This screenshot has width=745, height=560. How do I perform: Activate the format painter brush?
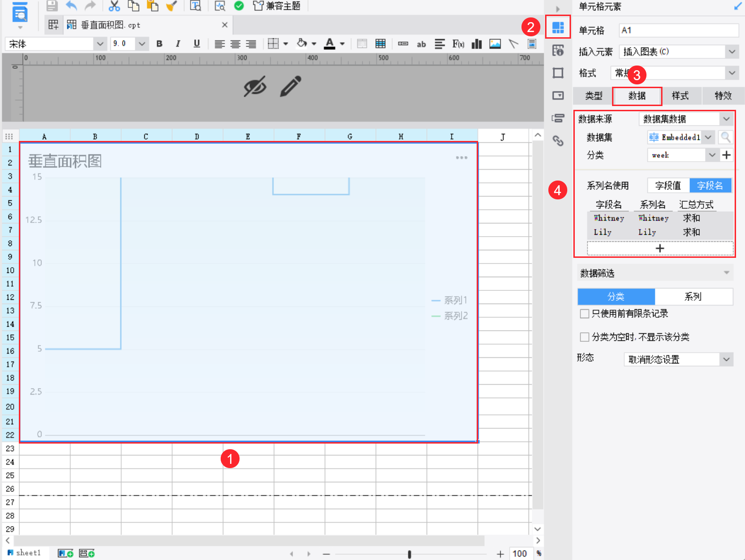coord(172,6)
